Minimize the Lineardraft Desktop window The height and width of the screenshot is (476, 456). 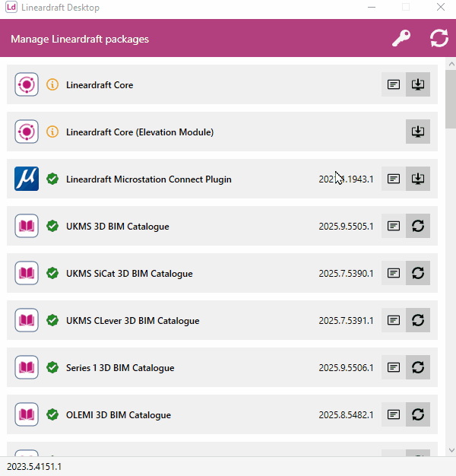[x=372, y=7]
